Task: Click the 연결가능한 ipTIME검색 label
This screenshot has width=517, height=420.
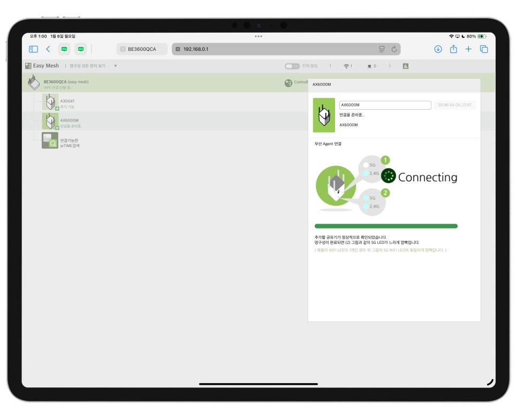Action: tap(70, 143)
